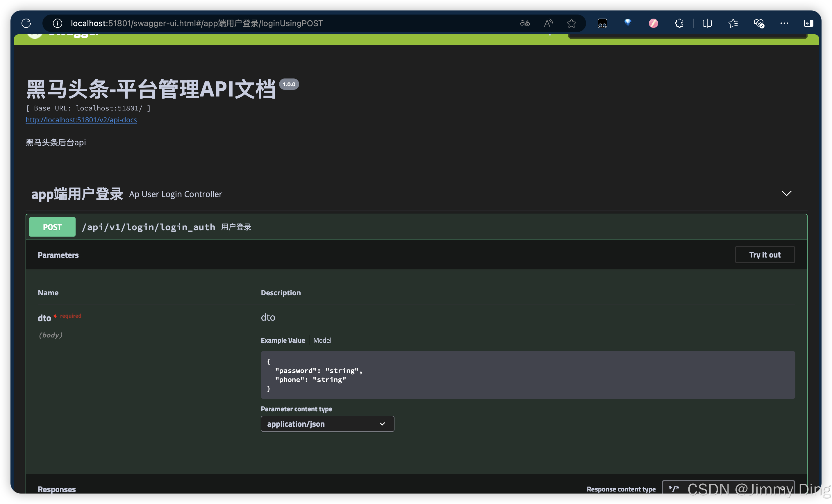This screenshot has height=504, width=832.
Task: Click the Try it out button
Action: click(x=765, y=255)
